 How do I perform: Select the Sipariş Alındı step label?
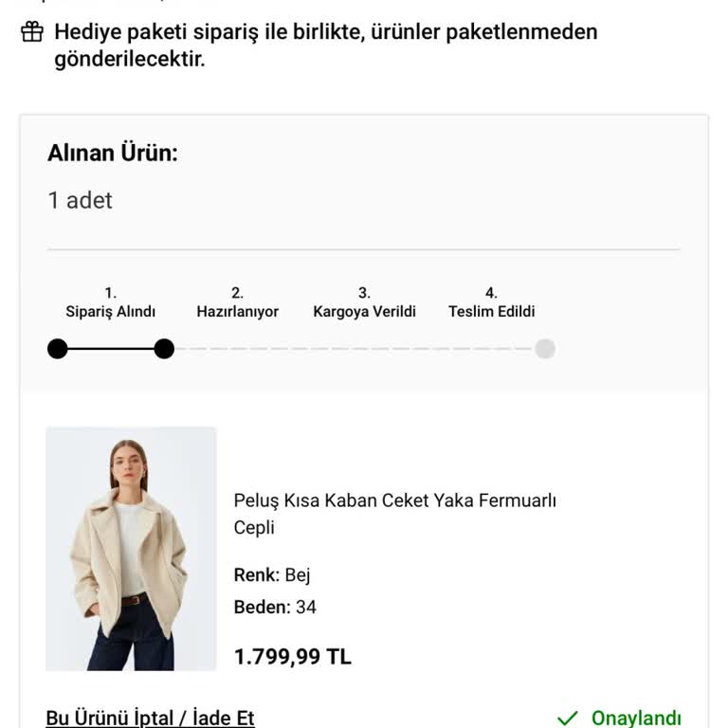110,311
